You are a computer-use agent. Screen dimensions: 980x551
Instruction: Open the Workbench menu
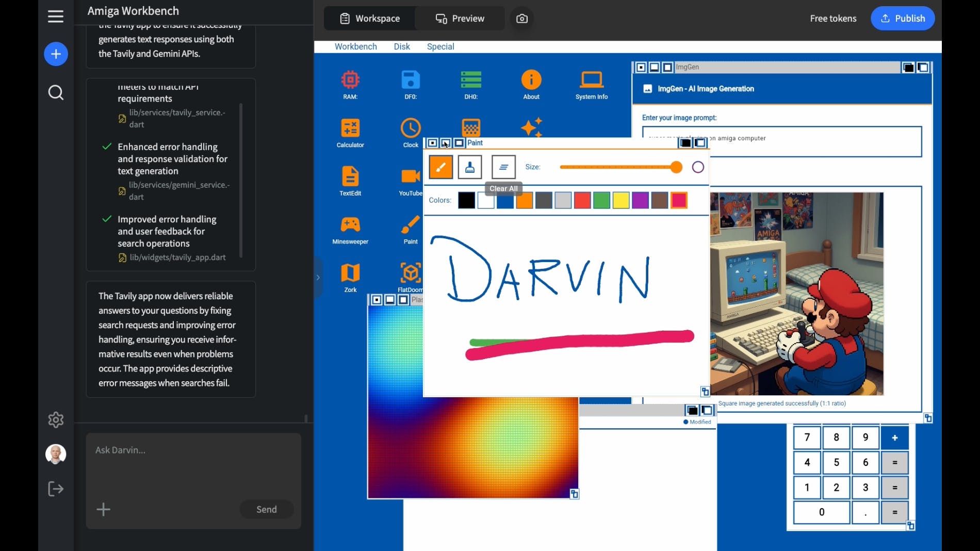point(356,46)
